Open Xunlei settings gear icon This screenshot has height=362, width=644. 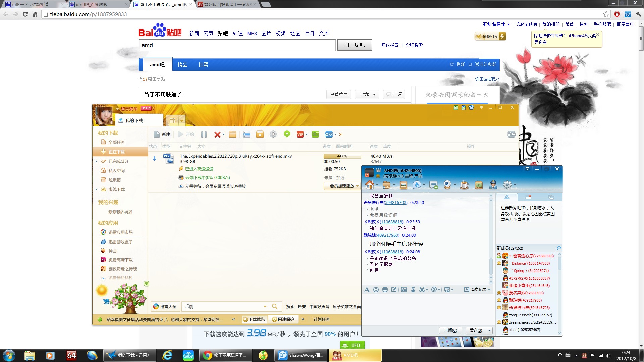[x=273, y=134]
